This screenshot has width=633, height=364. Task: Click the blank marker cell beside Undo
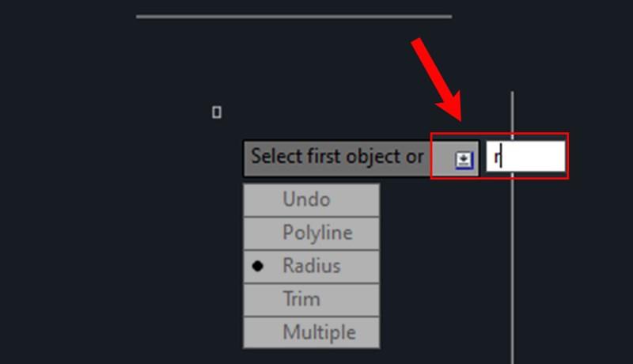pyautogui.click(x=257, y=199)
